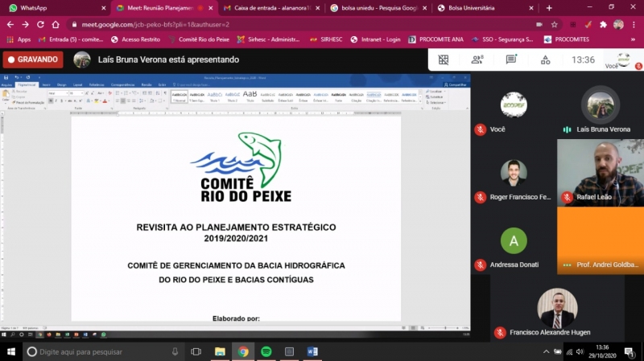Open Chrome three-dot menu
Viewport: 644px width, 361px height.
634,25
